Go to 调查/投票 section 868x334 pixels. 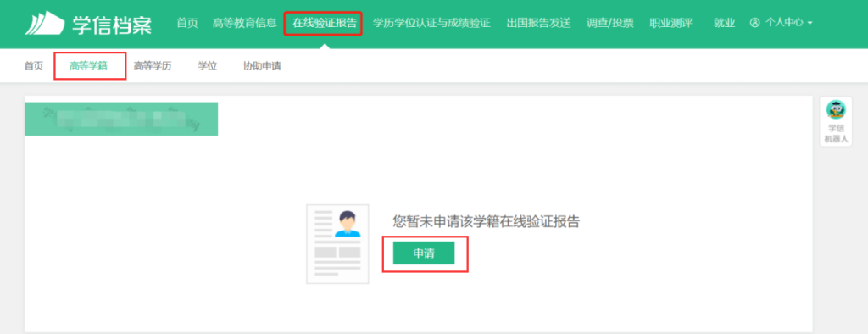610,23
